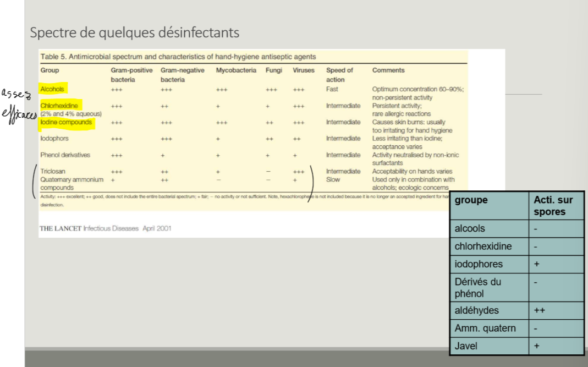The image size is (588, 367).
Task: Click the "Comments" column header
Action: (x=388, y=70)
